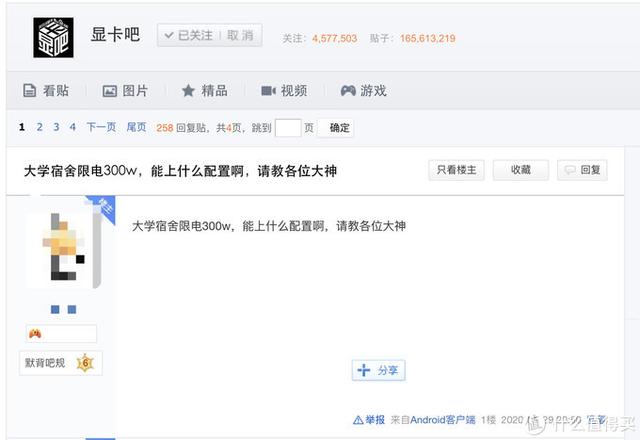This screenshot has width=640, height=440.
Task: Open the Android客户端 link
Action: point(443,420)
